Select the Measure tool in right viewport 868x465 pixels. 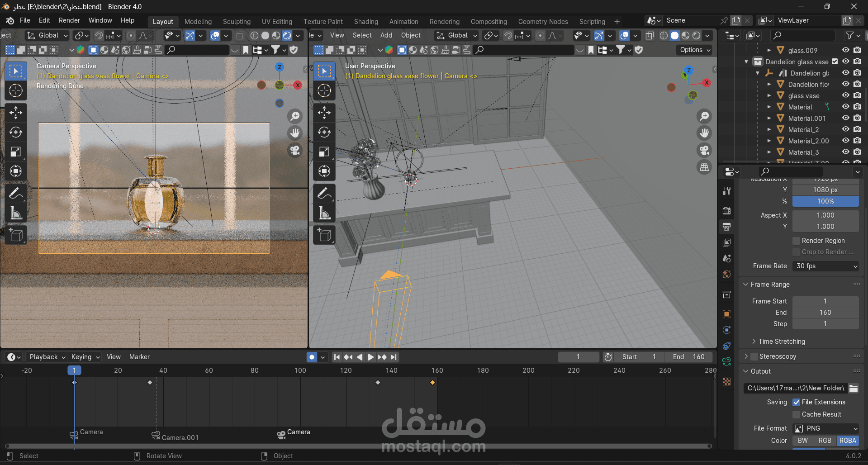pyautogui.click(x=324, y=213)
